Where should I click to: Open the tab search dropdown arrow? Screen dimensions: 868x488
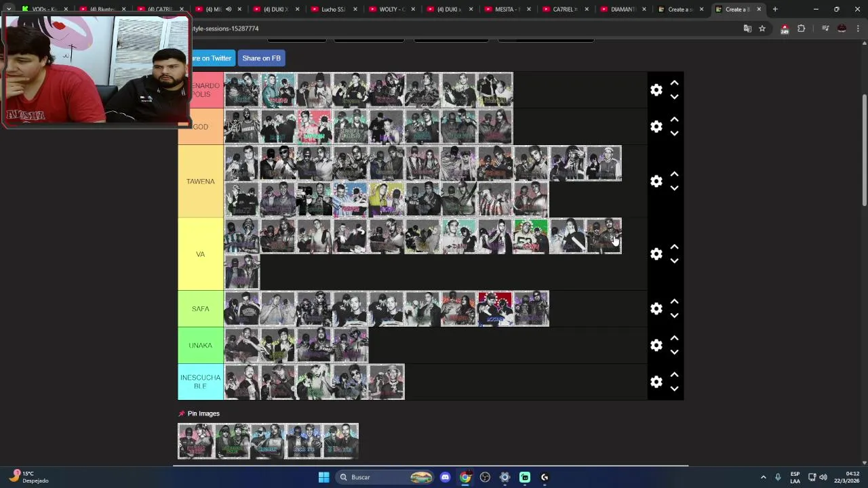[x=8, y=9]
